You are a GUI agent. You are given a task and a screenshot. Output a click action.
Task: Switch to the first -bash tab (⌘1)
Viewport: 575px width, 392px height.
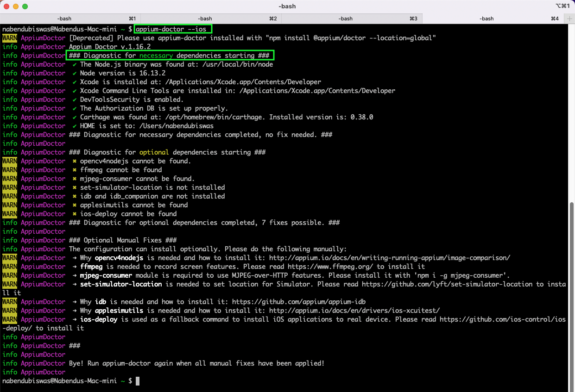70,19
